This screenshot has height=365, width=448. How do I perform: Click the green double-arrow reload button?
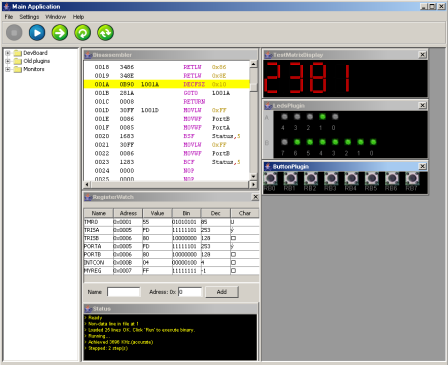[105, 33]
